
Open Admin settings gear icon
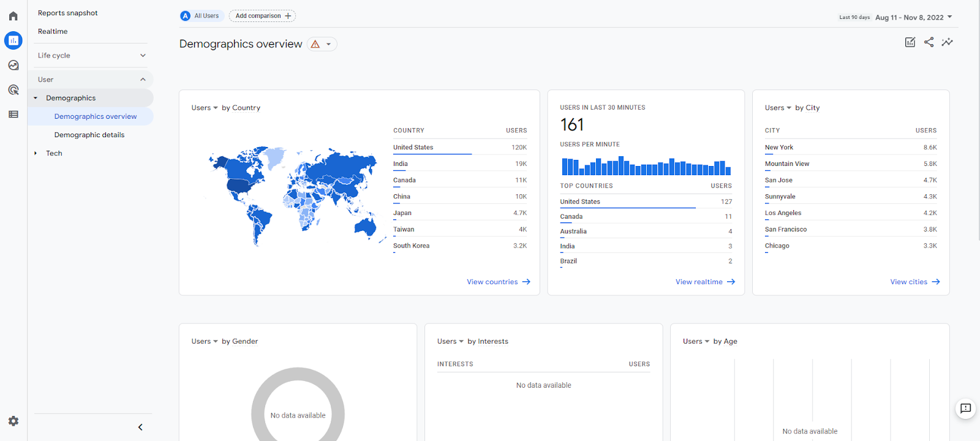coord(13,421)
